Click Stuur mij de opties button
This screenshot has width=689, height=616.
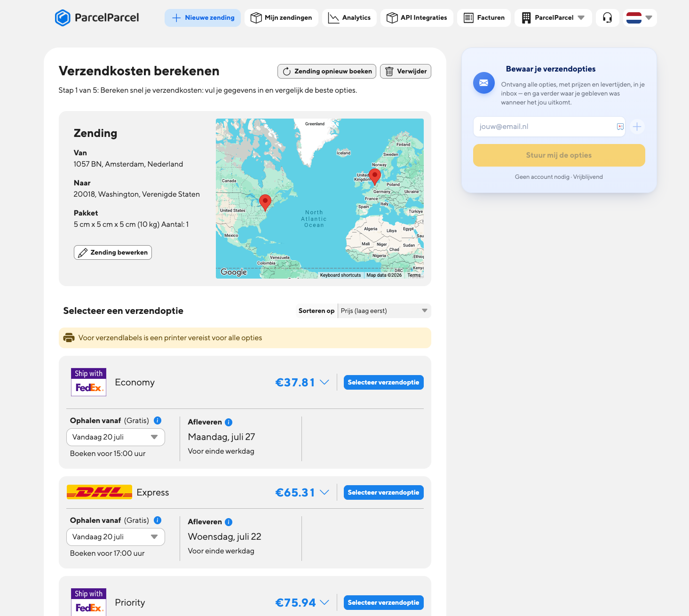pos(559,155)
